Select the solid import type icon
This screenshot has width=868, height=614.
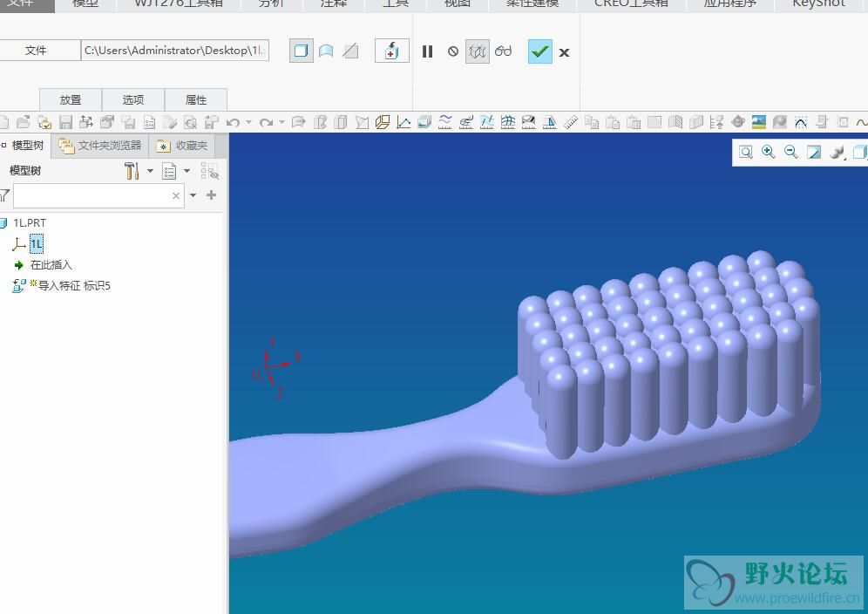coord(302,51)
